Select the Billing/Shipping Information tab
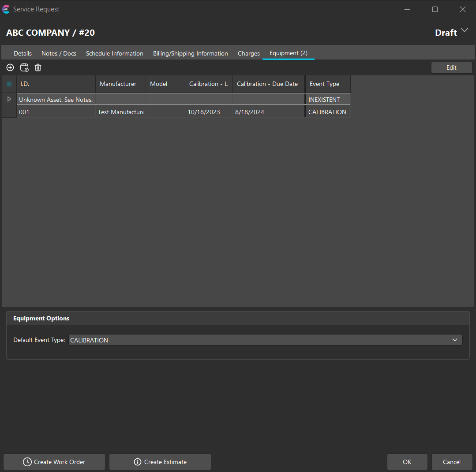The image size is (476, 472). pyautogui.click(x=190, y=53)
